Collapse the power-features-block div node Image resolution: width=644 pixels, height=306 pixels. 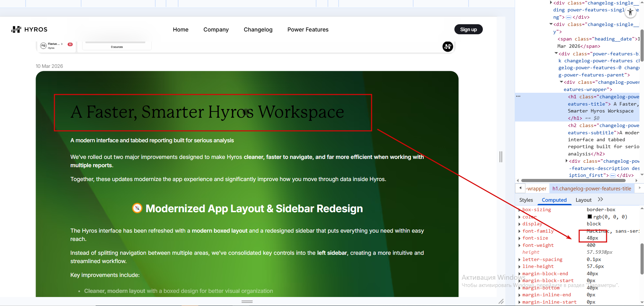pyautogui.click(x=556, y=53)
